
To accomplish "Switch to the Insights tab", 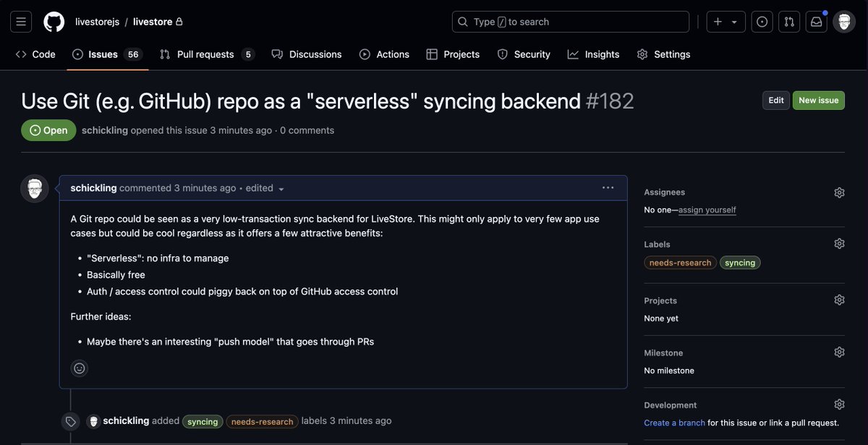I will (594, 54).
